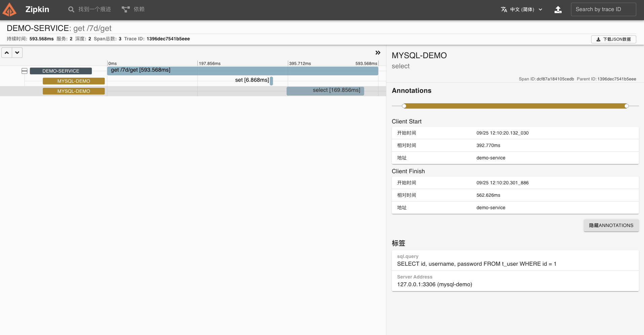644x335 pixels.
Task: Open the 依赖 dependencies page
Action: pyautogui.click(x=139, y=9)
